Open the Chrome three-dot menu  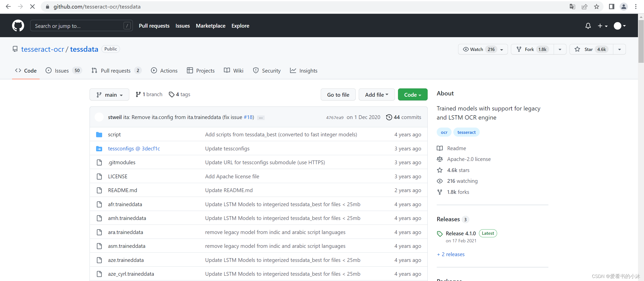pos(636,7)
